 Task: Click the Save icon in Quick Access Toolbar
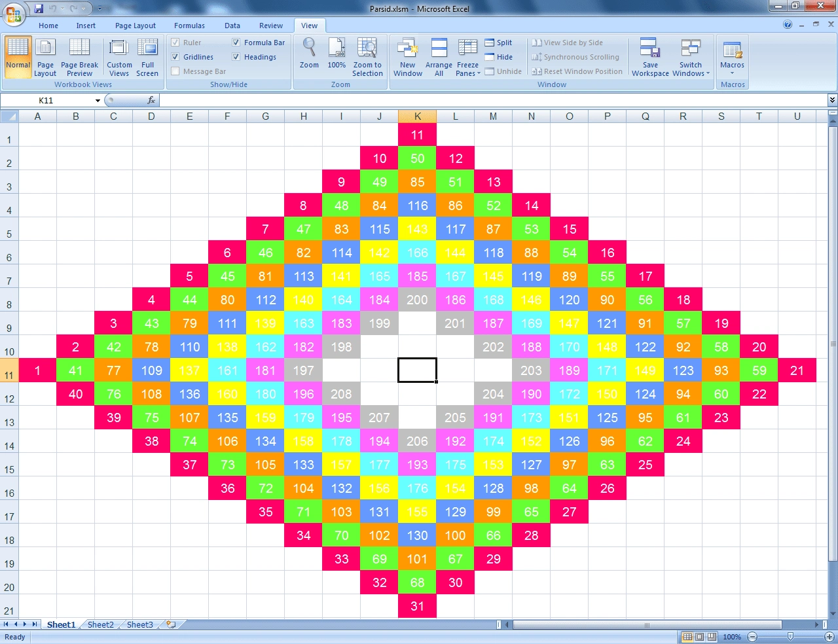coord(39,9)
